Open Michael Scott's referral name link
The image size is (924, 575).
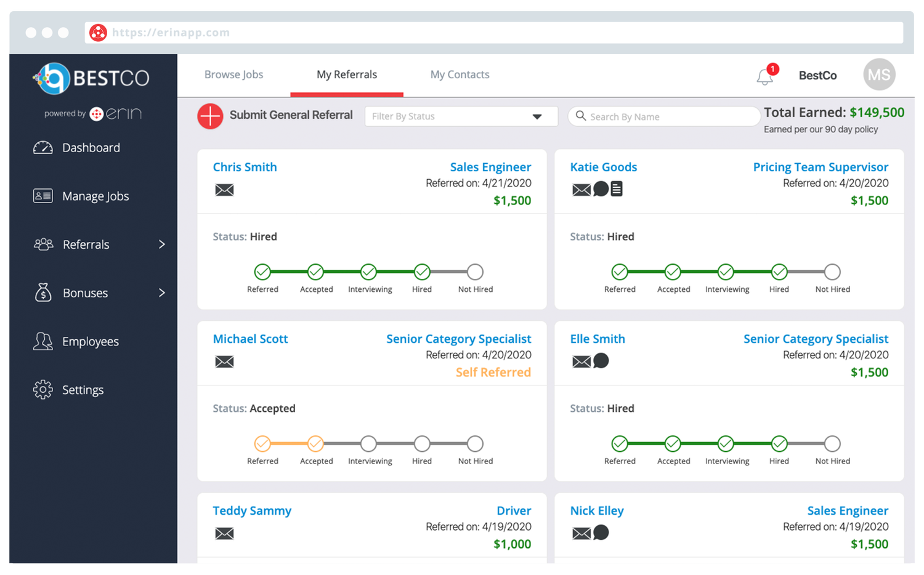250,339
